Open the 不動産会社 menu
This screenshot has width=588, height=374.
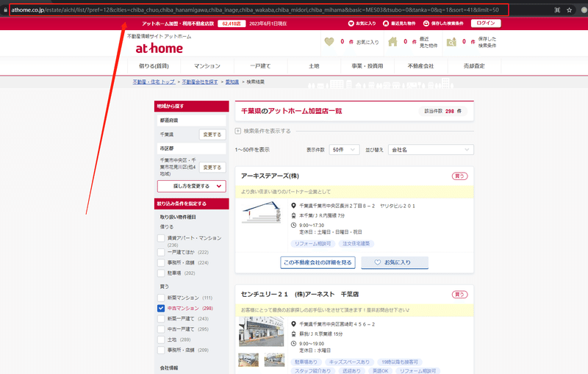(420, 66)
